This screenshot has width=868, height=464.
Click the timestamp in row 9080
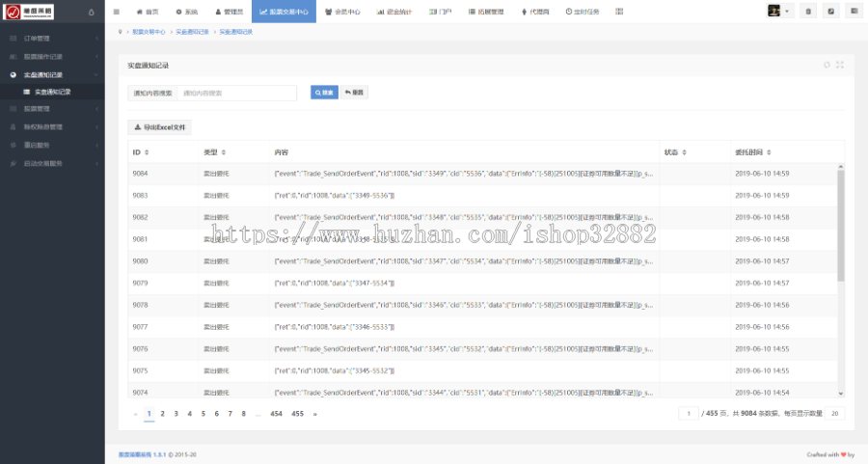(762, 260)
